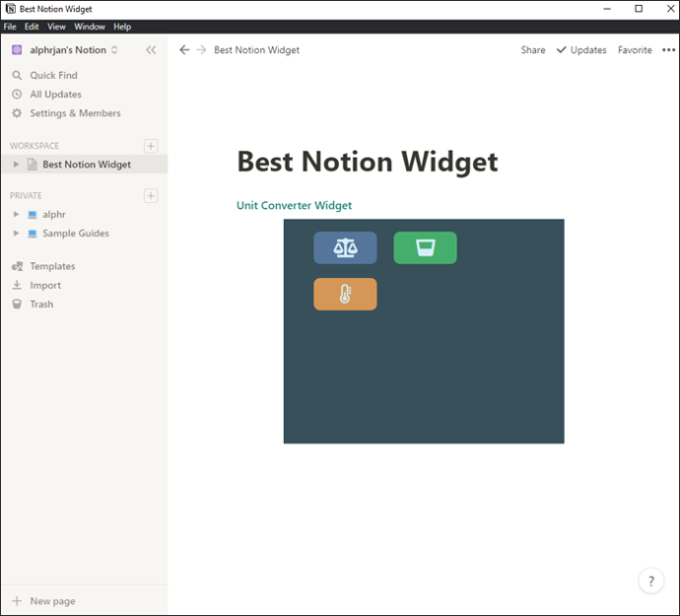The height and width of the screenshot is (616, 680).
Task: Open the Settings & Members label
Action: coord(75,113)
